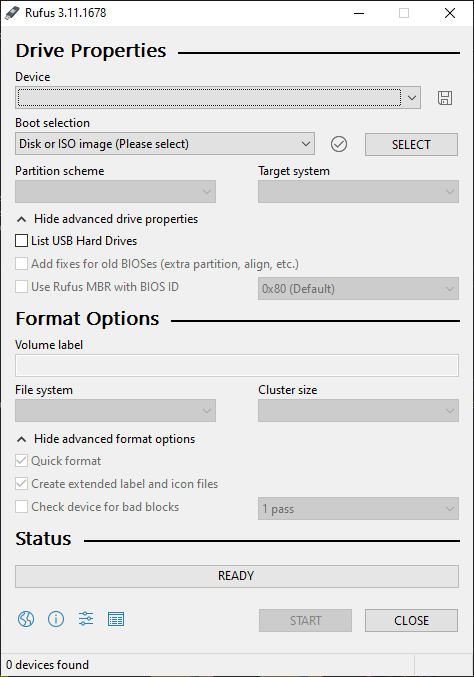The image size is (474, 677).
Task: Open the File system dropdown
Action: tap(115, 411)
